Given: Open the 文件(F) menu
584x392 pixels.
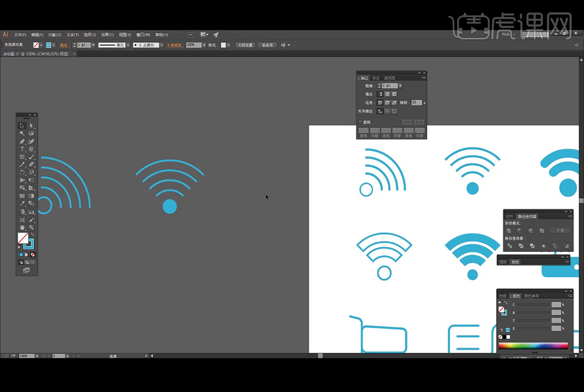Looking at the screenshot, I should pos(20,35).
